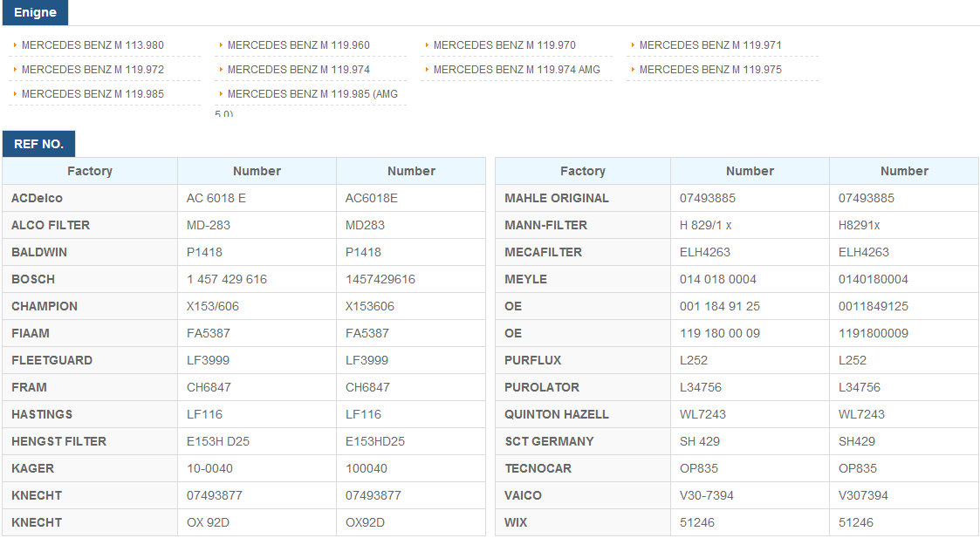Open MERCEDES BENZ M 119.985 (AMG link
Image resolution: width=980 pixels, height=538 pixels.
coord(312,93)
